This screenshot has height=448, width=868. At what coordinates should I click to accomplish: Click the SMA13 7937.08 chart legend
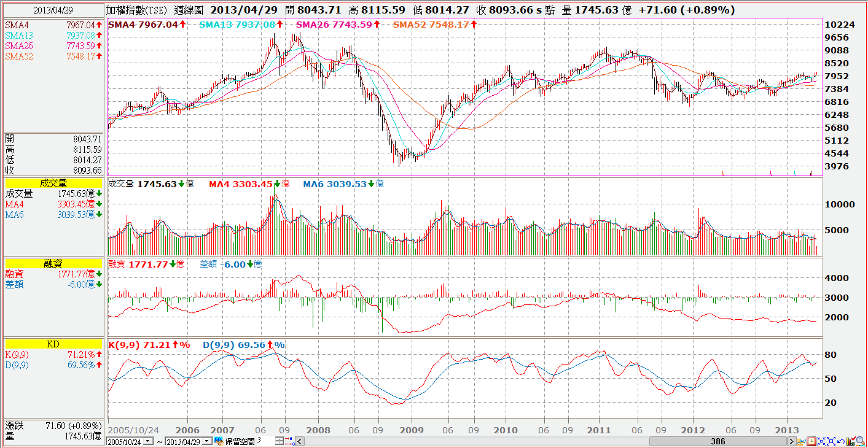pyautogui.click(x=241, y=25)
